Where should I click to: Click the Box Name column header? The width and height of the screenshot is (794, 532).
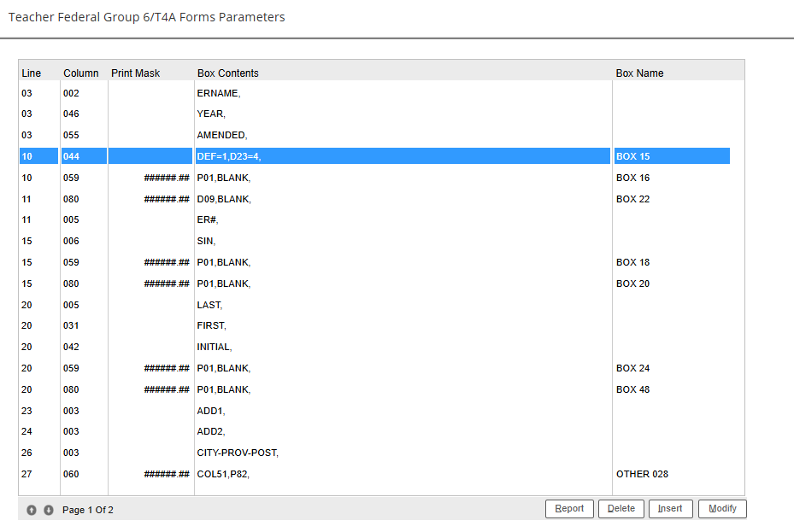[x=639, y=73]
